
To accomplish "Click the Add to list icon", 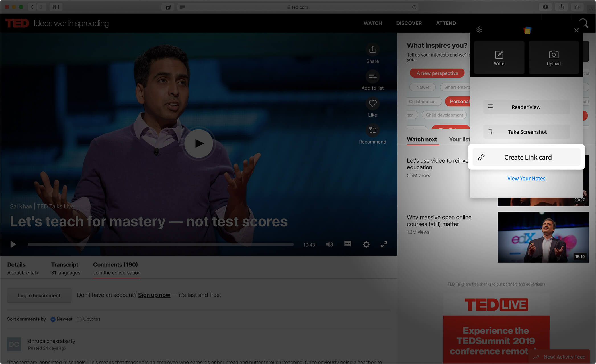I will [372, 76].
